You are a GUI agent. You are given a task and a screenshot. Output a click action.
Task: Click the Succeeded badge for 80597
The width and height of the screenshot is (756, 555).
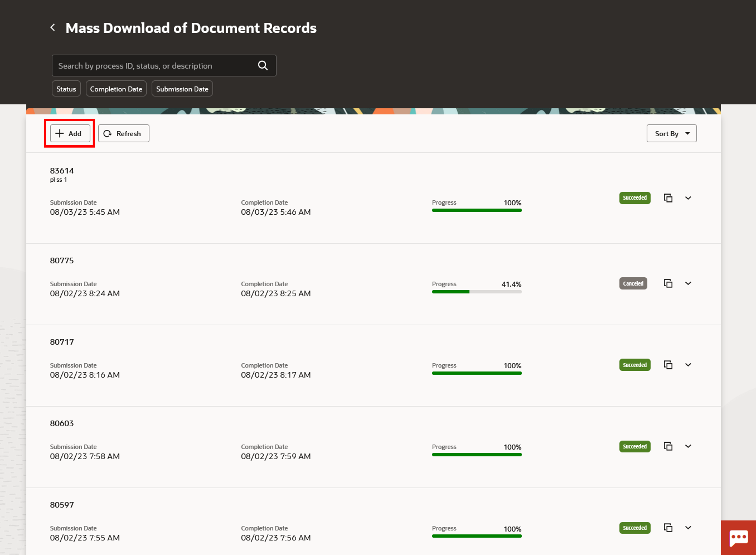tap(635, 527)
